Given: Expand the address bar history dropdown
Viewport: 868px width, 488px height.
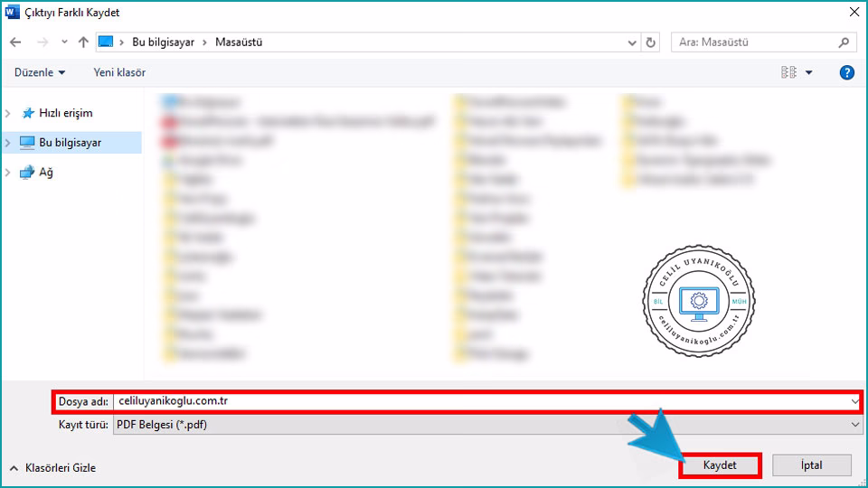Looking at the screenshot, I should [632, 42].
